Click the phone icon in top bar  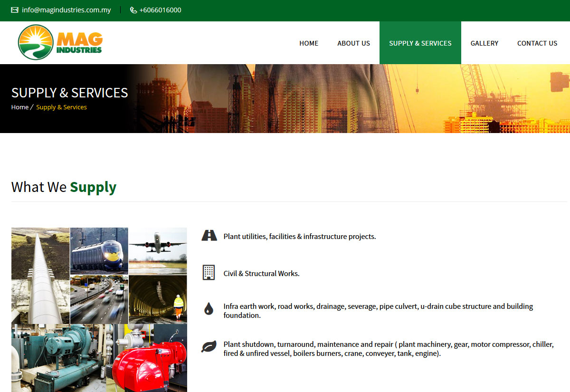(133, 10)
